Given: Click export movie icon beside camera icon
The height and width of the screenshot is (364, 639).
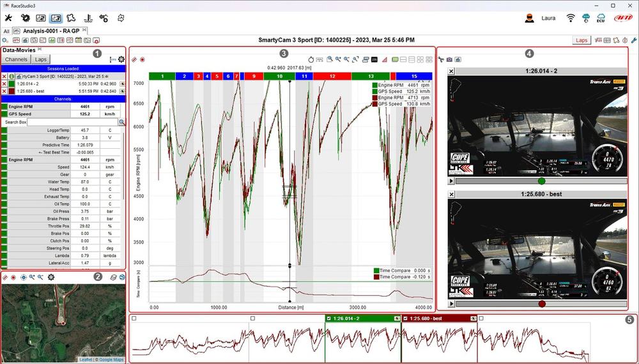Looking at the screenshot, I should (x=458, y=59).
